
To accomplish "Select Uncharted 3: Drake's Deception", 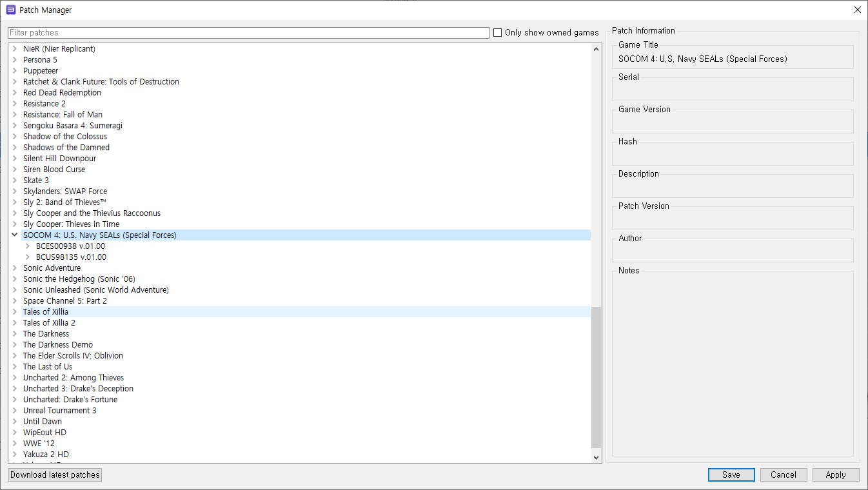I will (78, 389).
